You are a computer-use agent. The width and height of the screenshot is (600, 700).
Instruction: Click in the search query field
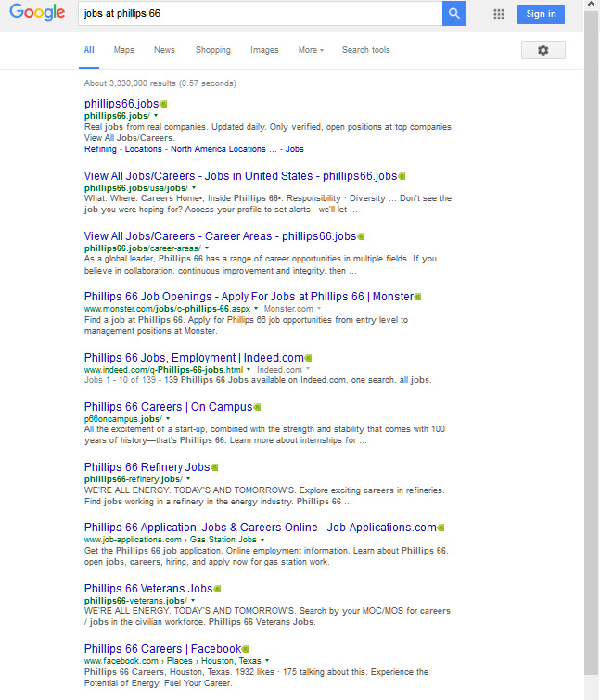[261, 13]
